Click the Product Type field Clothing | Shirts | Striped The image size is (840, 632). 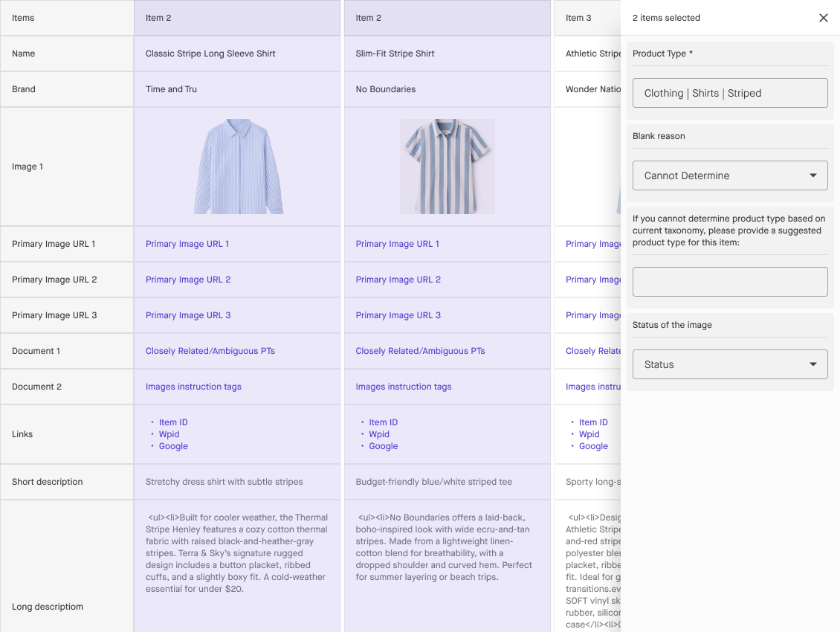coord(730,93)
